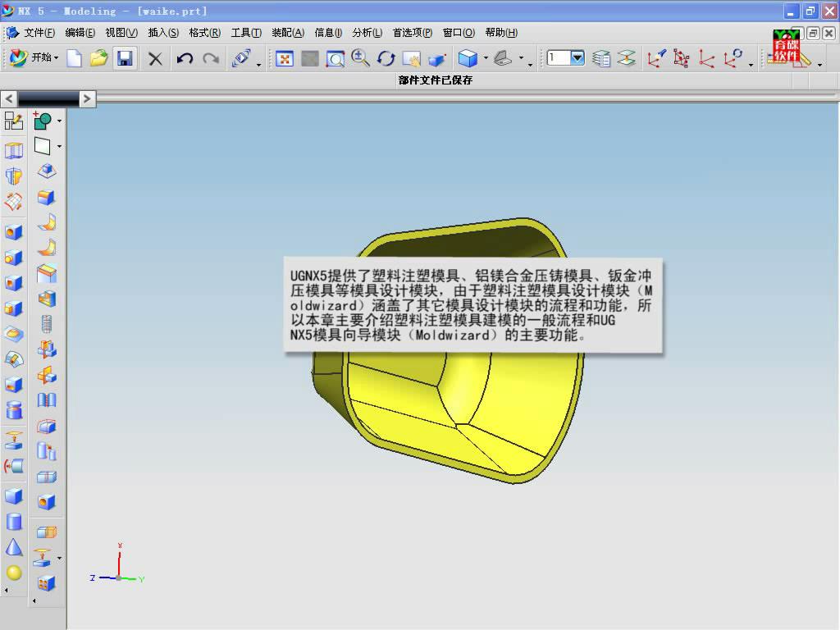This screenshot has height=630, width=840.
Task: Open the 格式(R) menu
Action: pyautogui.click(x=204, y=33)
